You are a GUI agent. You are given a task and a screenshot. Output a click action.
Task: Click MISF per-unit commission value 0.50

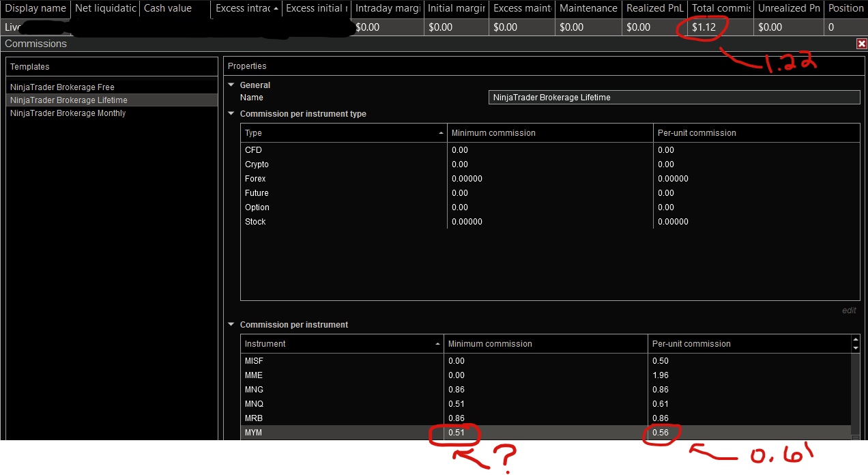coord(661,361)
